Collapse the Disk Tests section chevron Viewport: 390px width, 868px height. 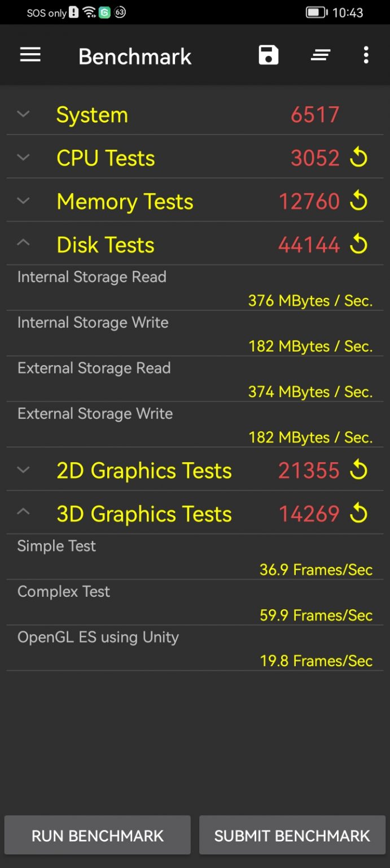pyautogui.click(x=23, y=244)
